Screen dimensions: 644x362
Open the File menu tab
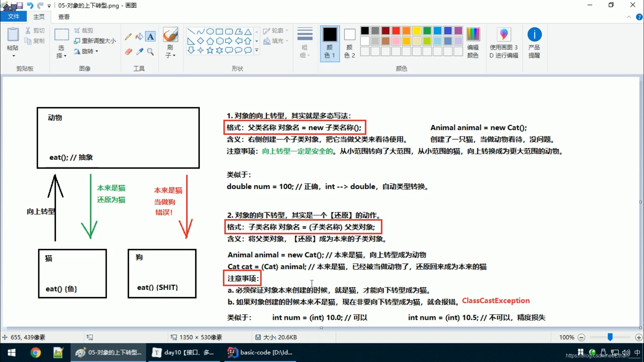[x=13, y=16]
